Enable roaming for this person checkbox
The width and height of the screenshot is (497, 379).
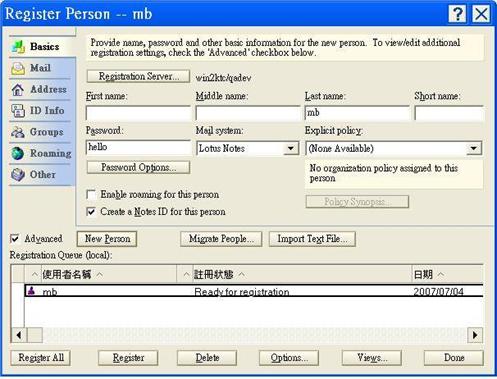coord(91,194)
